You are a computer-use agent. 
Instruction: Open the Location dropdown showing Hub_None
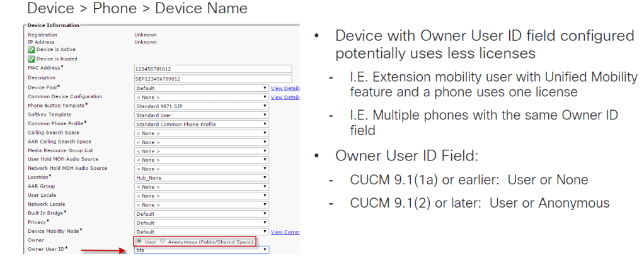point(202,177)
